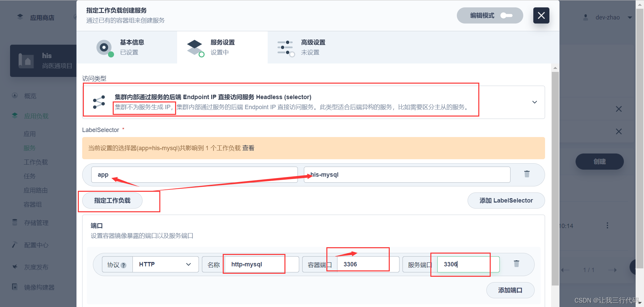The width and height of the screenshot is (644, 307).
Task: Select the his project card
Action: click(x=44, y=61)
